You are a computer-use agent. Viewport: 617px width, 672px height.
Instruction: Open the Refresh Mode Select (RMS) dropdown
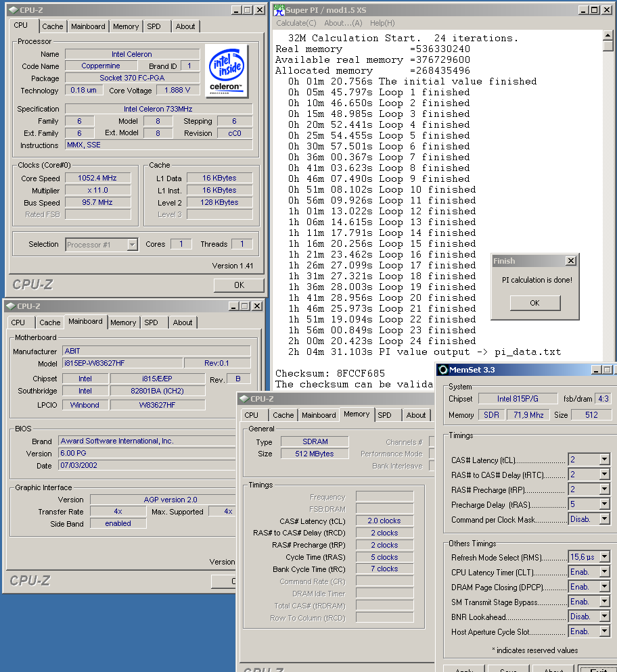point(605,556)
